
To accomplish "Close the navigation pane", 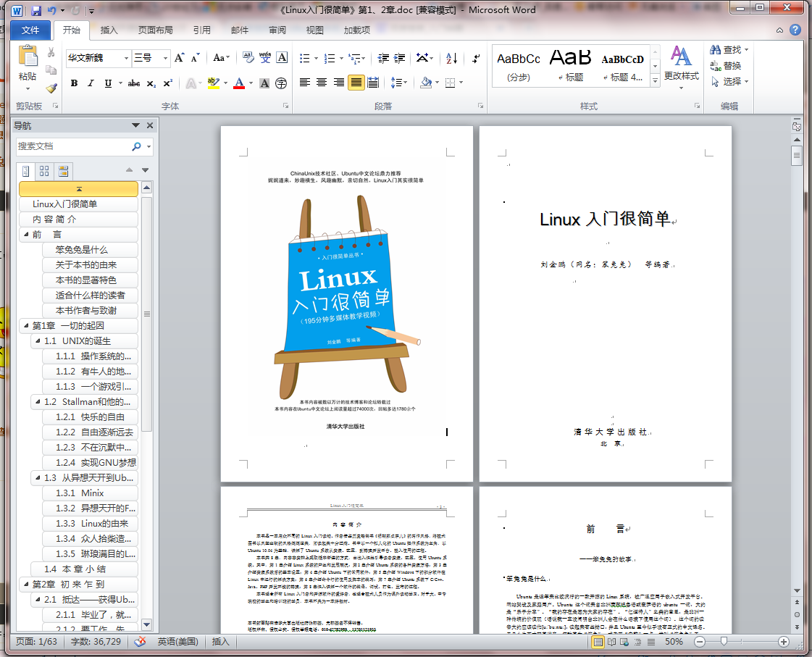I will tap(150, 125).
